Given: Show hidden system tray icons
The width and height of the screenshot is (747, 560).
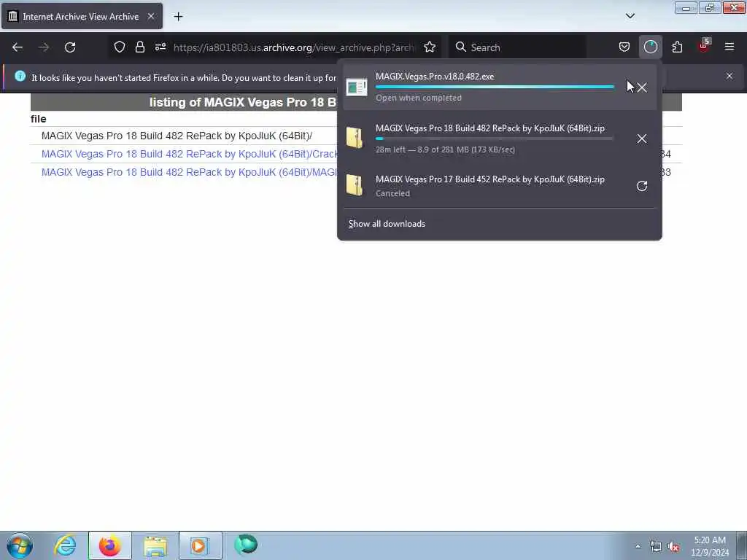Looking at the screenshot, I should tap(638, 546).
